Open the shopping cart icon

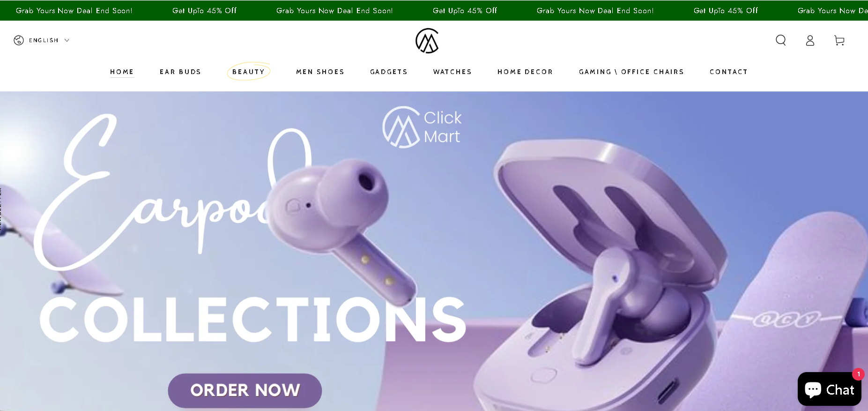(x=839, y=40)
